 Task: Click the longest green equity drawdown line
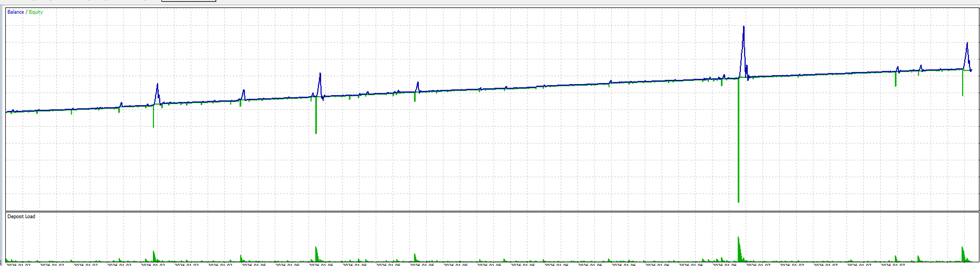[x=738, y=140]
